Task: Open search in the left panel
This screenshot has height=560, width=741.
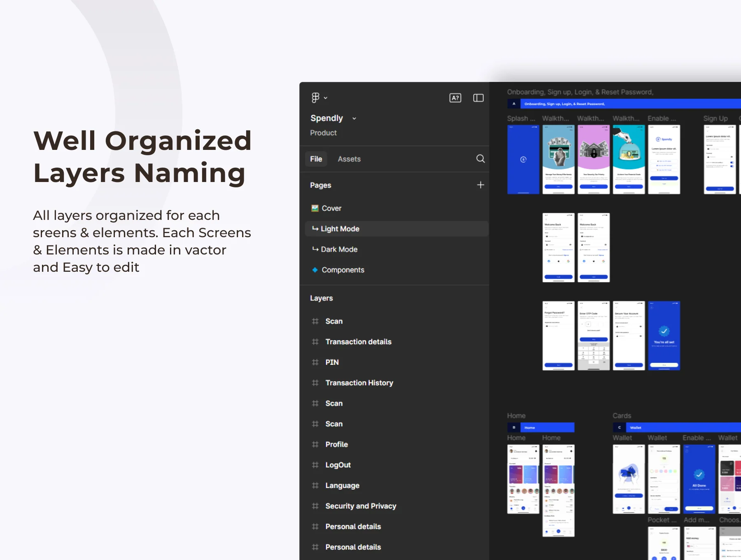Action: [480, 159]
